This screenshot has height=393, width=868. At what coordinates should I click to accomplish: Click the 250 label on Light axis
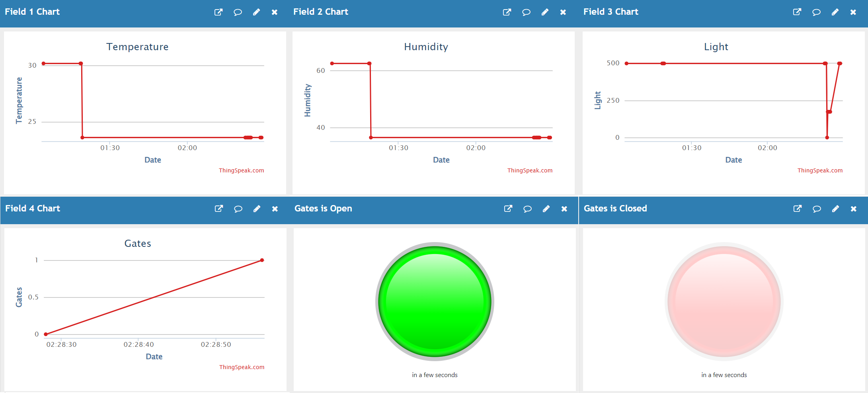pyautogui.click(x=613, y=100)
